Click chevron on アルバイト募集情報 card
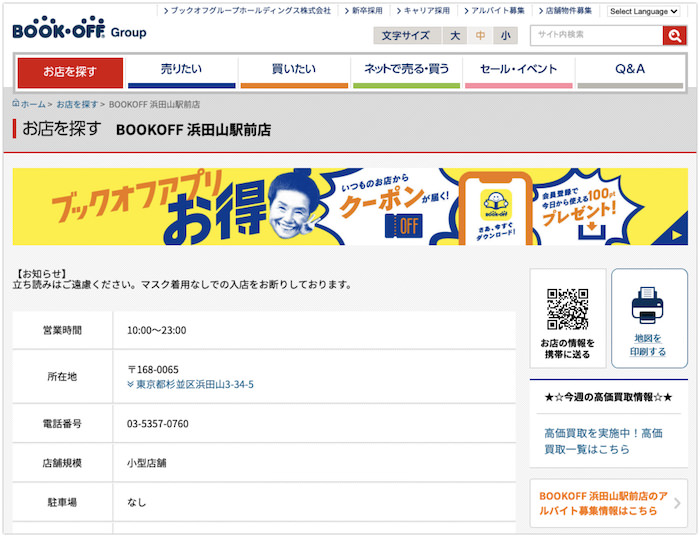Screen dimensions: 700x537 coord(677,503)
